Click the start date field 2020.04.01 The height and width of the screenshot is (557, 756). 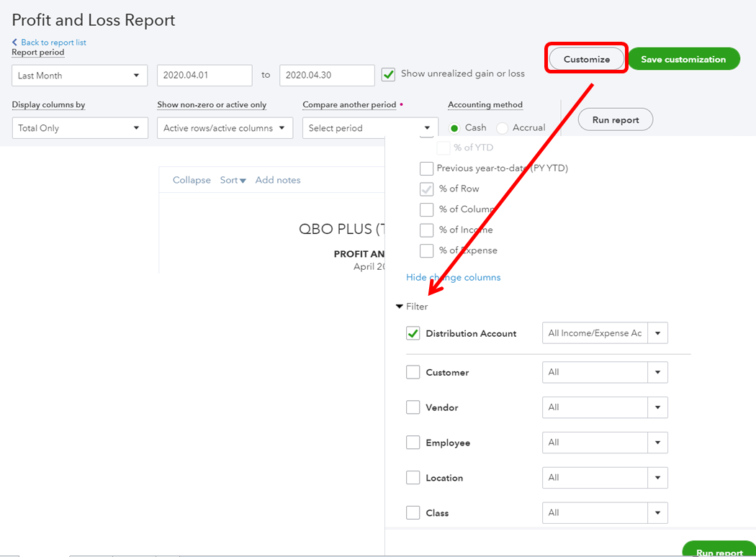(204, 76)
